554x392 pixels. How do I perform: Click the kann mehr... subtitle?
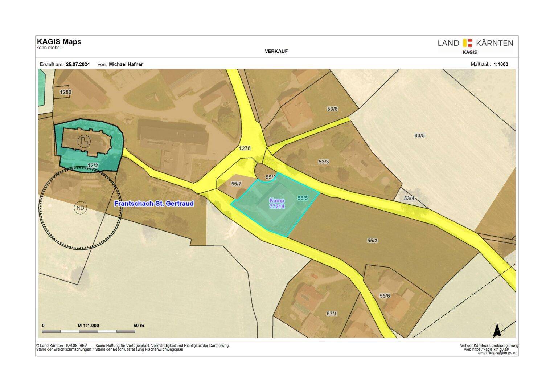[x=50, y=48]
